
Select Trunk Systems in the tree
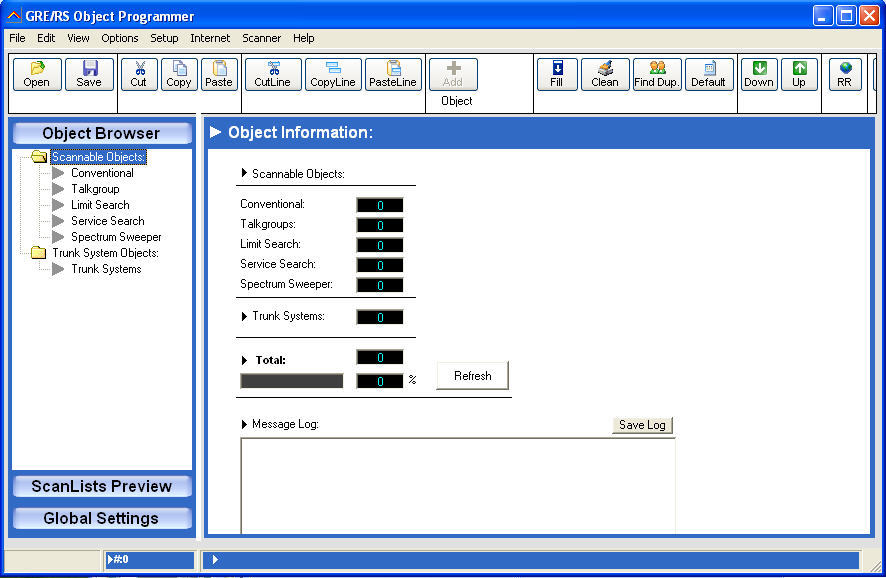[106, 269]
